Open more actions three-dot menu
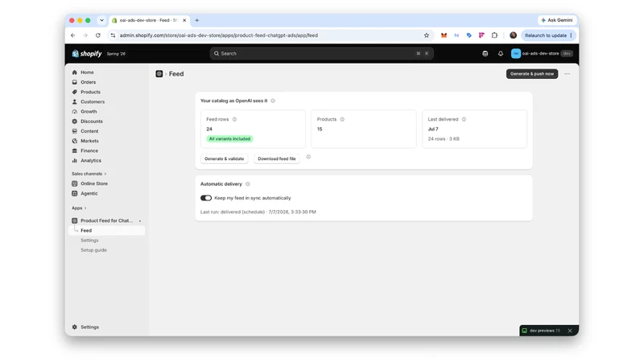 tap(568, 74)
